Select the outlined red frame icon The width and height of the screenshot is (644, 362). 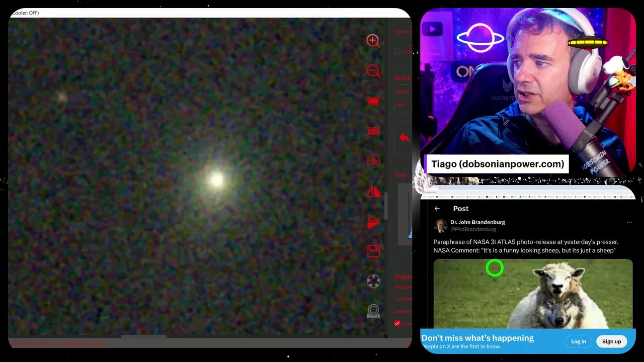tap(373, 131)
